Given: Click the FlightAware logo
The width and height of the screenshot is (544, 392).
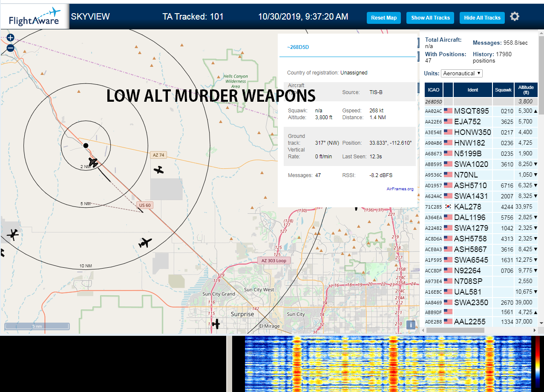Looking at the screenshot, I should [35, 17].
